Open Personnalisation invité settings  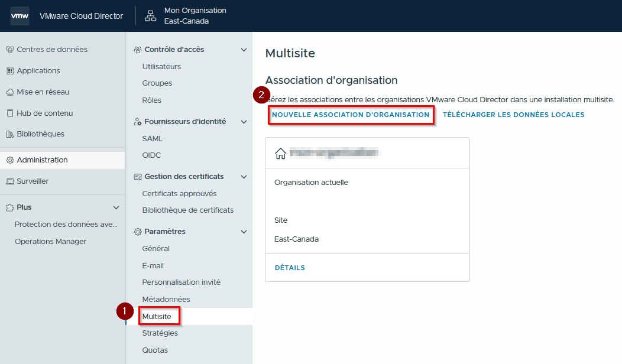182,282
